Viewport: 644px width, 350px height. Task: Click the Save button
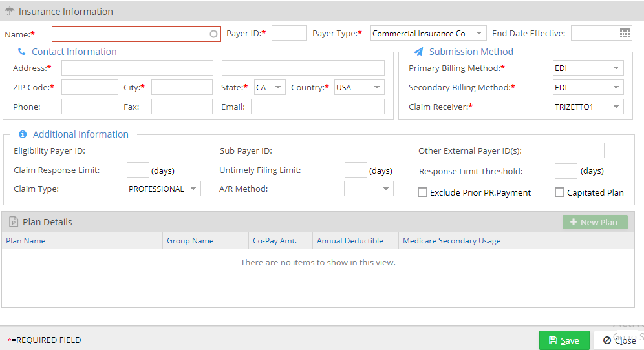click(564, 340)
